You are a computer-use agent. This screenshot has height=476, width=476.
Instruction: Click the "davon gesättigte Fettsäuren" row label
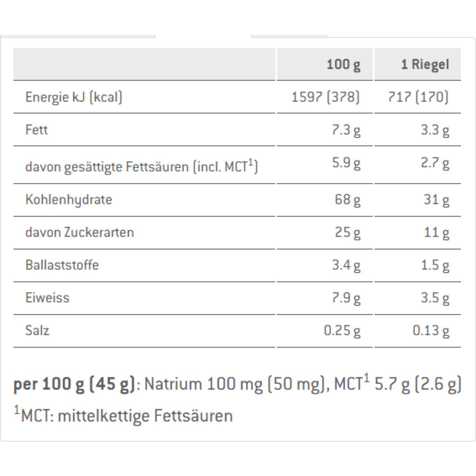(141, 166)
